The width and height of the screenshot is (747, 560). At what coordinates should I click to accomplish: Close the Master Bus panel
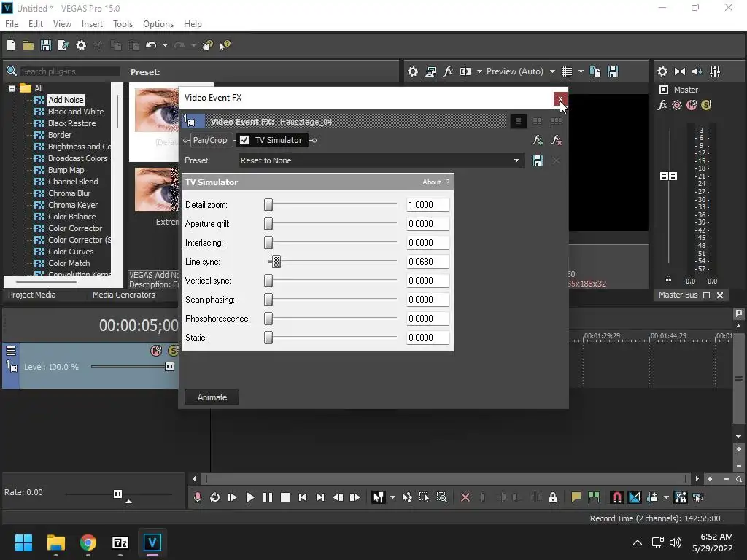[x=720, y=295]
